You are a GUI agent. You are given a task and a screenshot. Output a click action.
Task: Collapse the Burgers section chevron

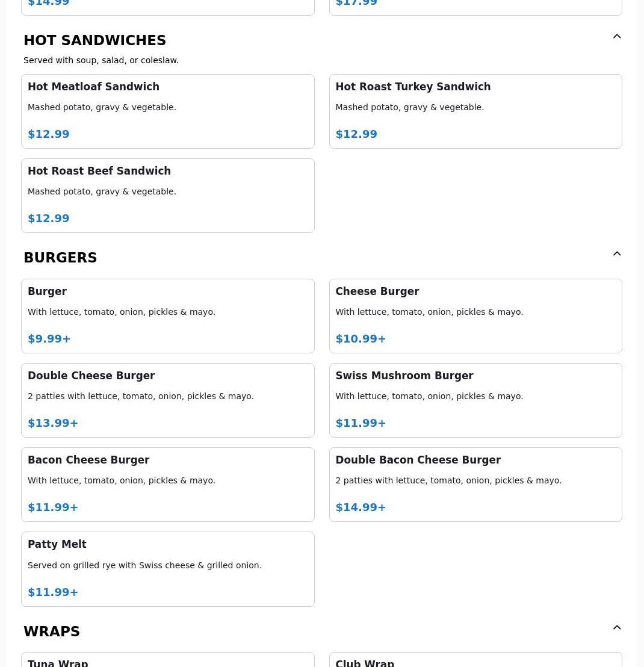617,254
